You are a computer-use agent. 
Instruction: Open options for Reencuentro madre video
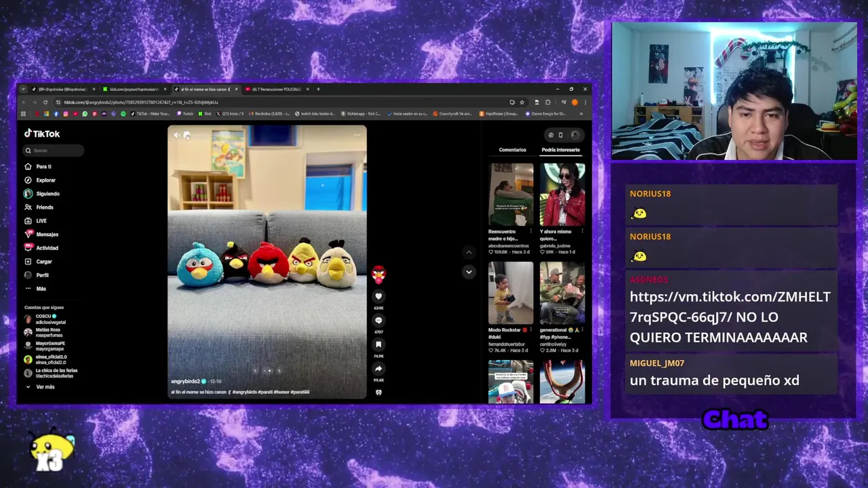tap(531, 232)
